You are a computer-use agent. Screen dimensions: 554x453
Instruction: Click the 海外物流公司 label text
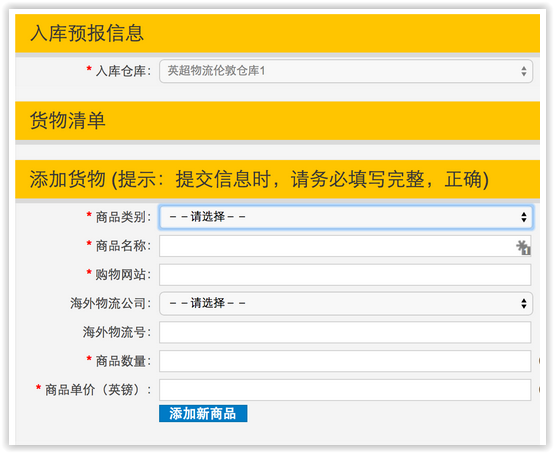coord(110,303)
